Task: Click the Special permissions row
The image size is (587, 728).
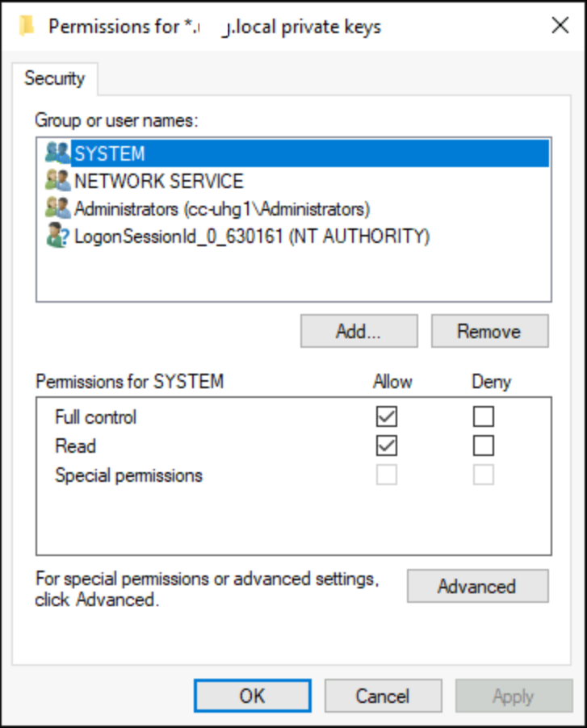Action: (128, 475)
